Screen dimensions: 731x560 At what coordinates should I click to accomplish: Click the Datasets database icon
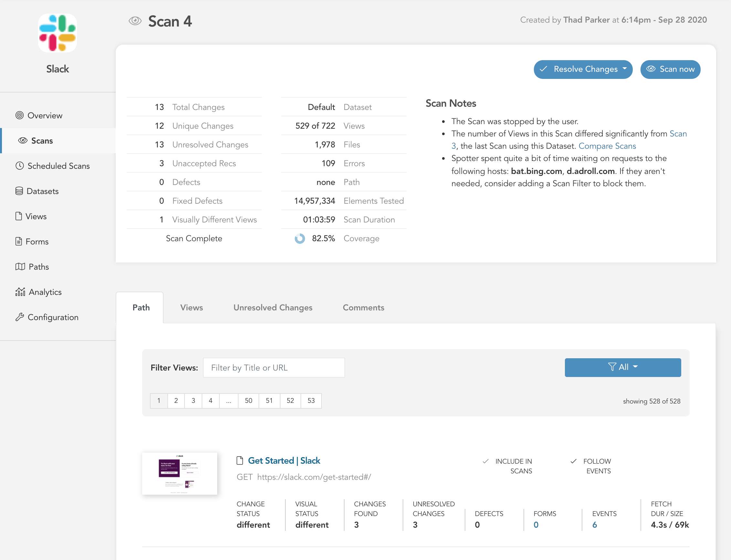coord(19,191)
